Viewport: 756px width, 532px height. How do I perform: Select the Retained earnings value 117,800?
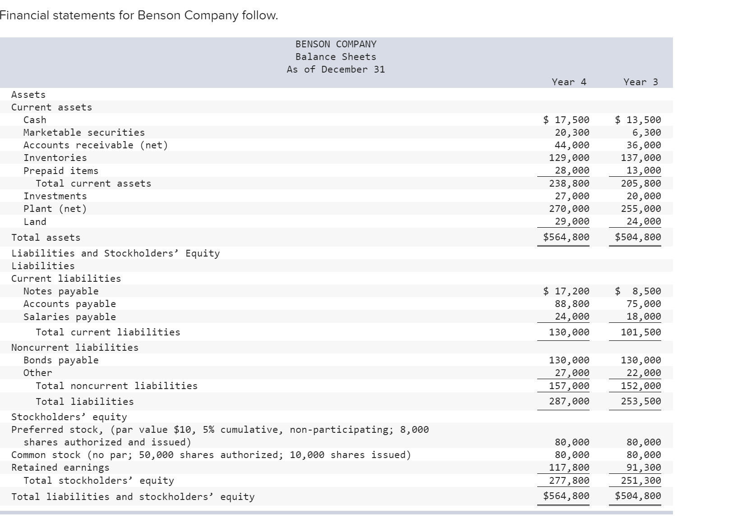click(570, 467)
